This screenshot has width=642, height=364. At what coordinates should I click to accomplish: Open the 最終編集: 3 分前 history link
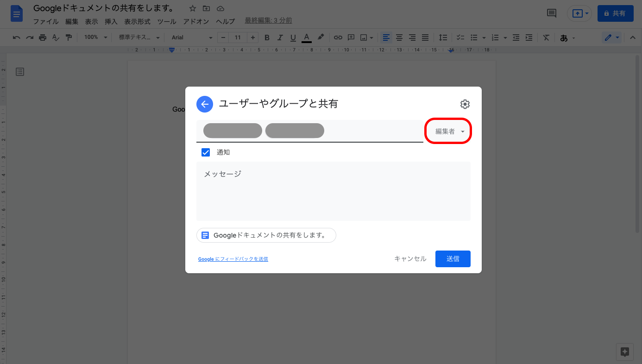click(268, 20)
